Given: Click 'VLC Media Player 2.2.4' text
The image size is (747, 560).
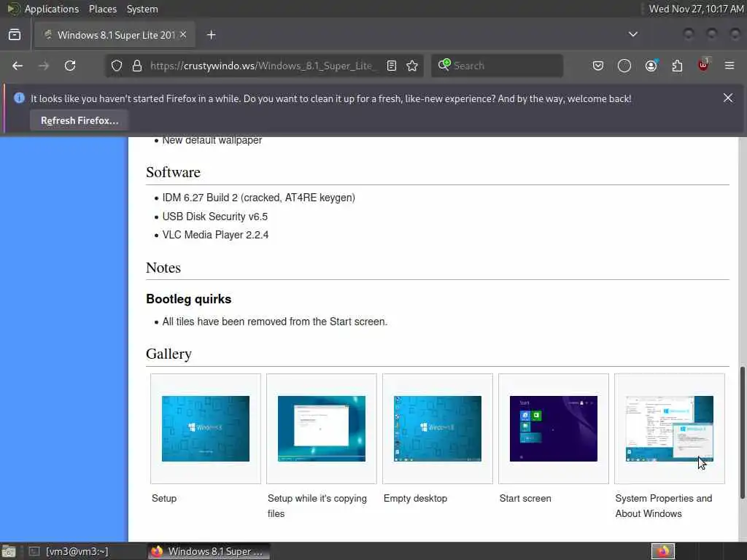Looking at the screenshot, I should tap(215, 235).
